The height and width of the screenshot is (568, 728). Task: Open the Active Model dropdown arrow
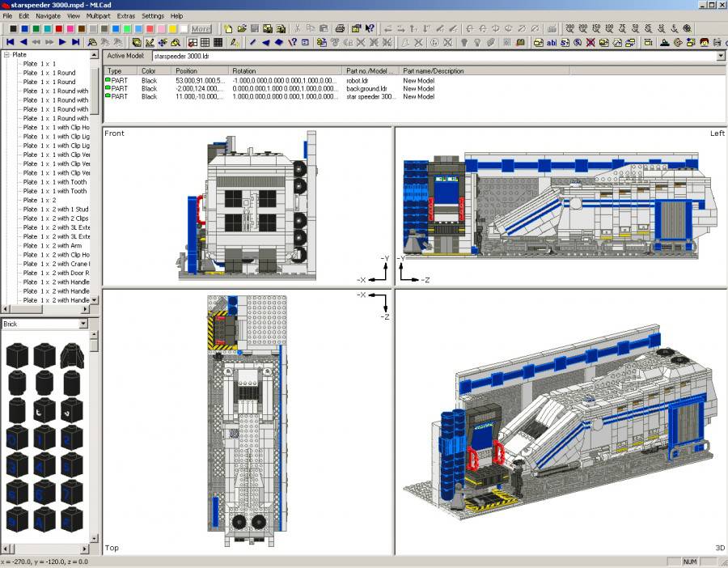click(721, 56)
